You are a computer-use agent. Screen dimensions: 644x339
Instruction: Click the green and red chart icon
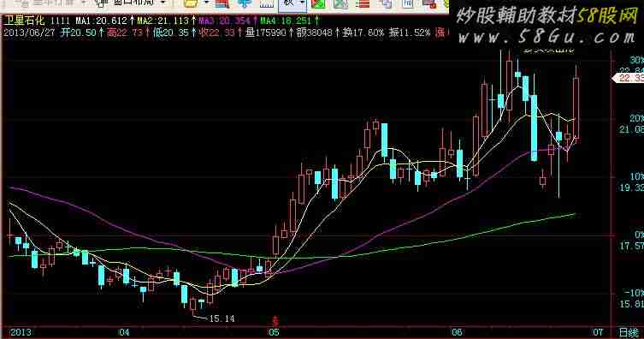(318, 3)
